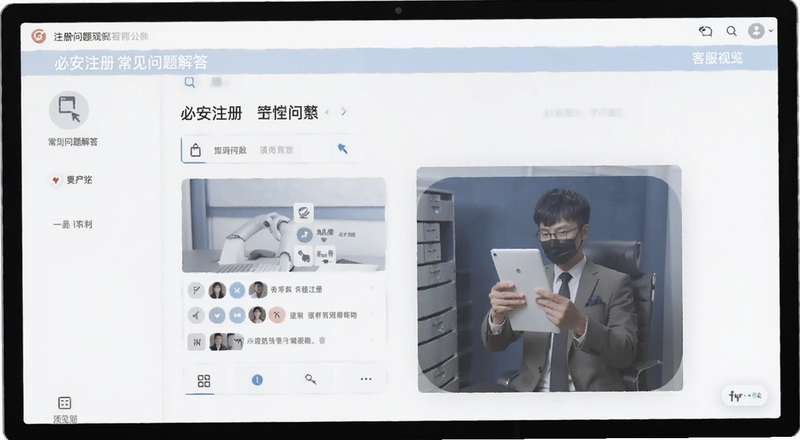Click the header title text next to logo
Image resolution: width=800 pixels, height=440 pixels.
click(101, 36)
